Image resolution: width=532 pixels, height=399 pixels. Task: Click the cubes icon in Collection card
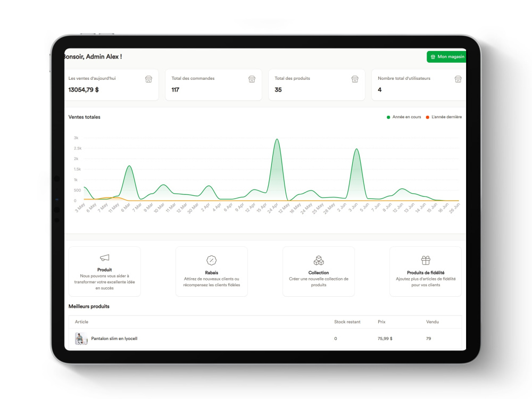tap(319, 260)
